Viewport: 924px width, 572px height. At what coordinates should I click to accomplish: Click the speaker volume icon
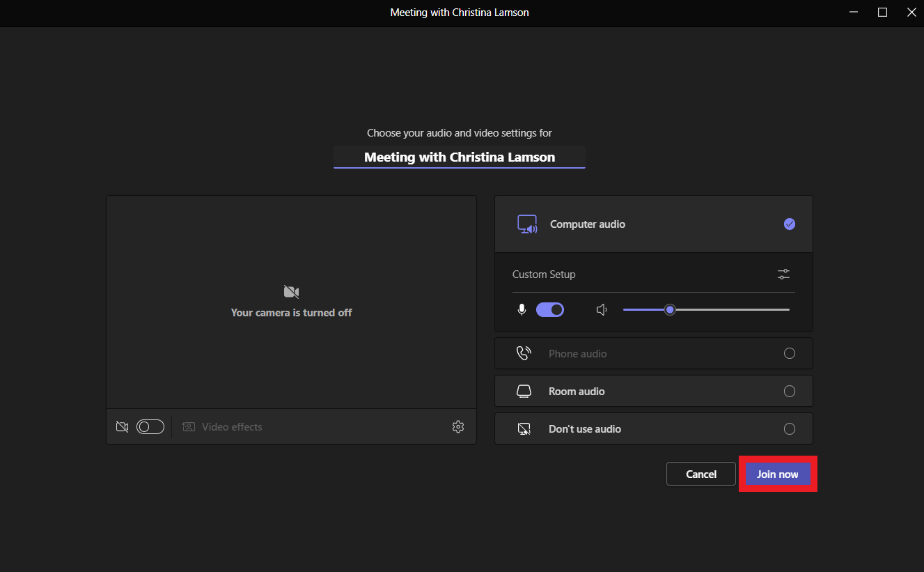pyautogui.click(x=602, y=309)
